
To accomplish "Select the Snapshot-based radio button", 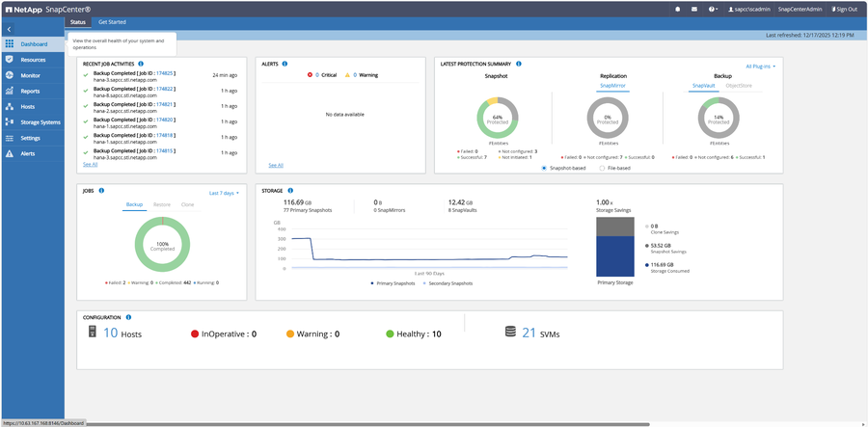I will pyautogui.click(x=544, y=168).
